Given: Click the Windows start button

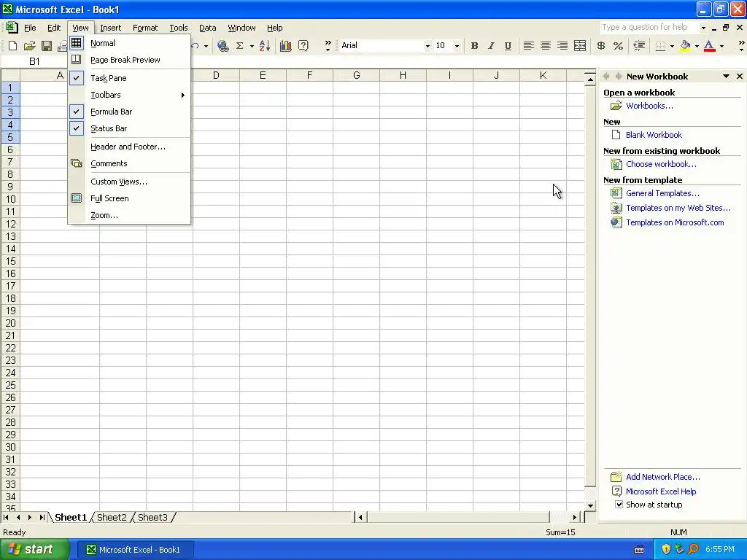Looking at the screenshot, I should [35, 550].
